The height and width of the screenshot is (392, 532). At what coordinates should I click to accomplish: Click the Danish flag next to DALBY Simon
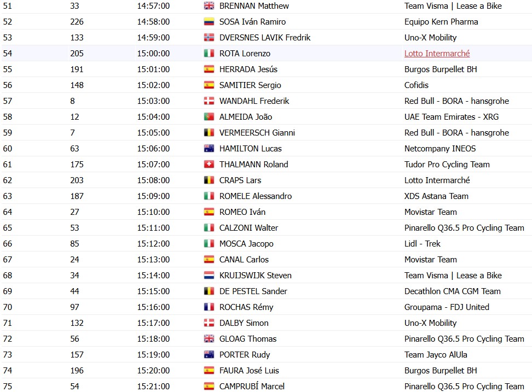(x=209, y=323)
